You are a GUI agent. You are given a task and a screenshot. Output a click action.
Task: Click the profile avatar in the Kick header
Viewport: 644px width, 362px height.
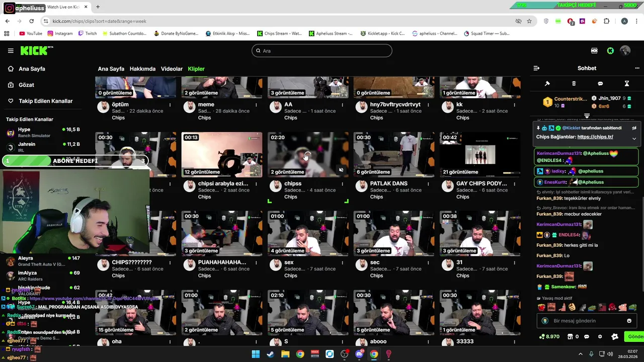625,51
